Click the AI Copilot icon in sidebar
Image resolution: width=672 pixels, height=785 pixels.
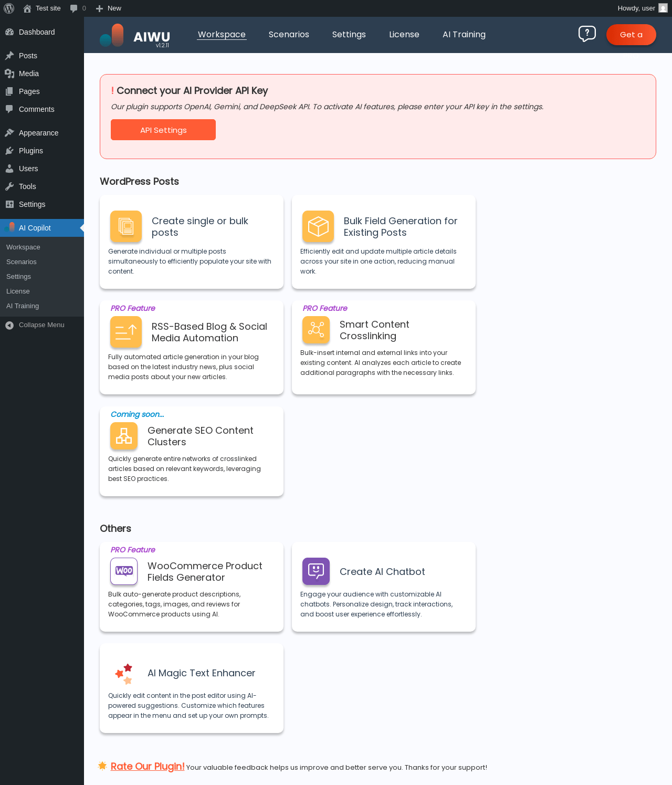[9, 227]
